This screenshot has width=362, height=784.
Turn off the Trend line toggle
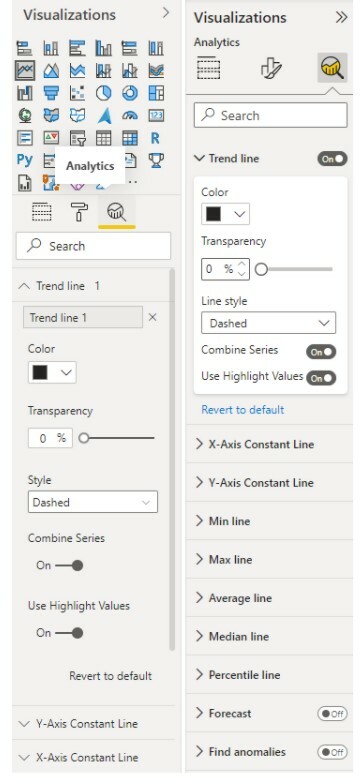tap(332, 159)
